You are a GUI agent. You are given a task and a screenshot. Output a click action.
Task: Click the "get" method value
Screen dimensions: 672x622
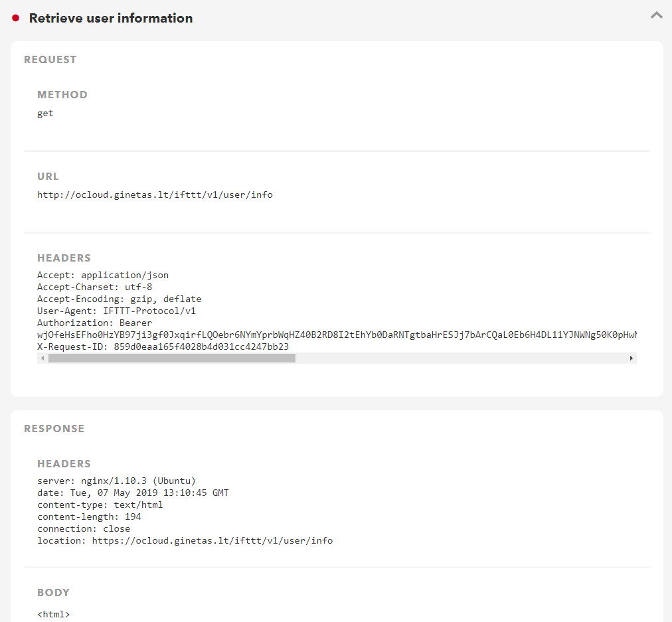coord(45,114)
